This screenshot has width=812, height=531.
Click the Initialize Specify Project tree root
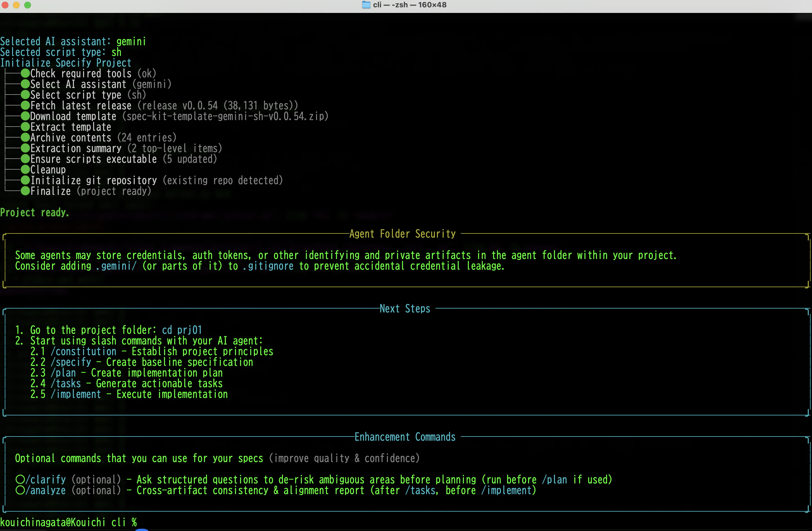66,63
